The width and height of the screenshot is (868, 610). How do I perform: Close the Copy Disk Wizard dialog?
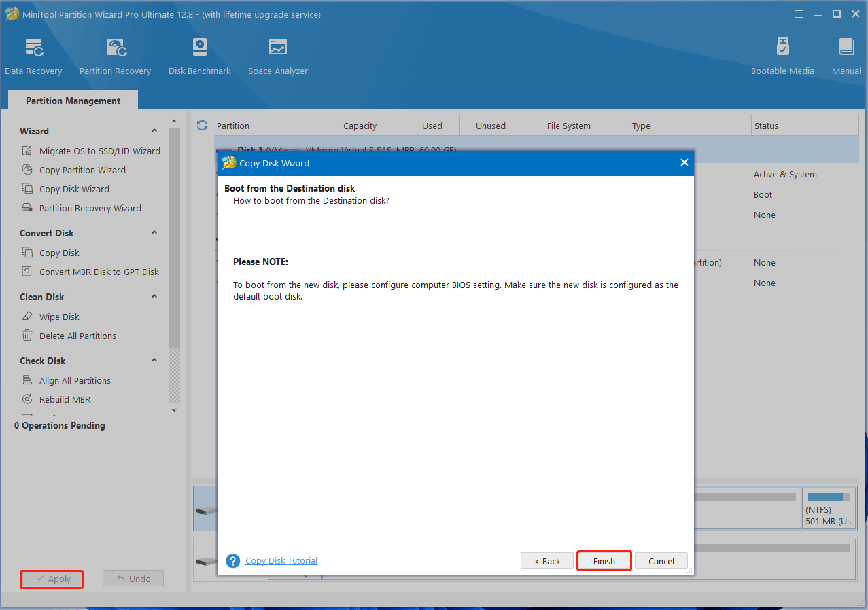click(x=684, y=162)
